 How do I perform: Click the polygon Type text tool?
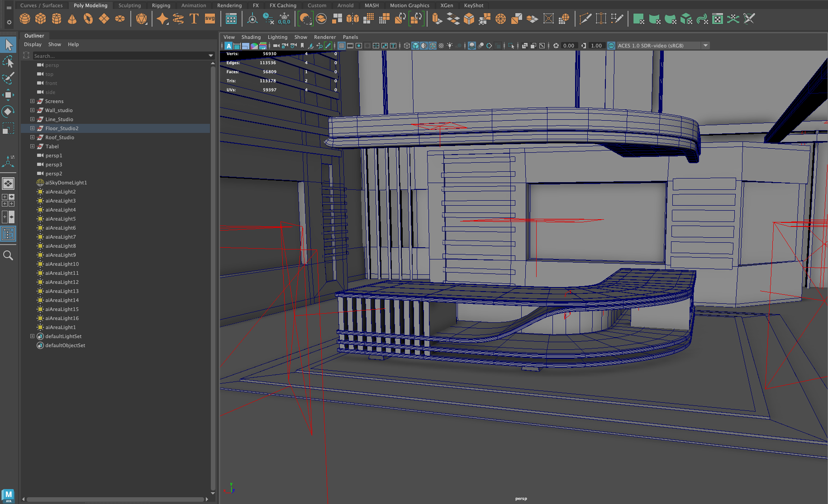(194, 19)
